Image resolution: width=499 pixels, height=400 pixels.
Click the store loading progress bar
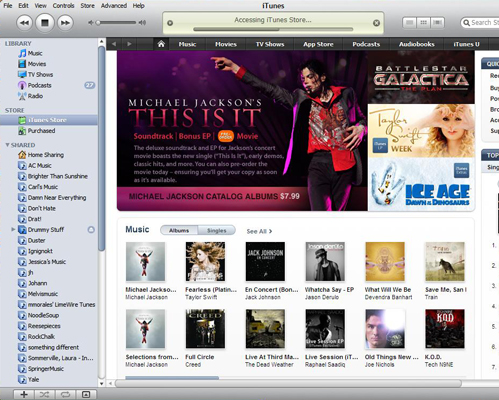pyautogui.click(x=273, y=29)
